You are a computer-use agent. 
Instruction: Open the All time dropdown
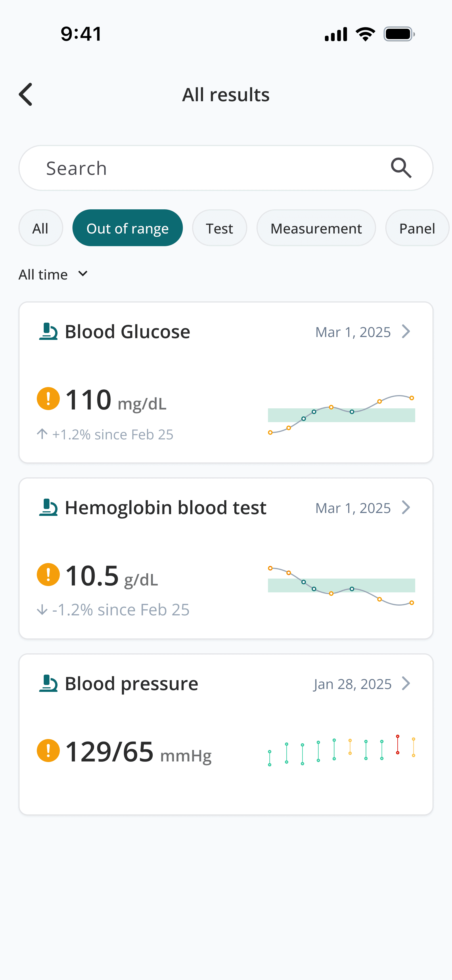coord(53,274)
